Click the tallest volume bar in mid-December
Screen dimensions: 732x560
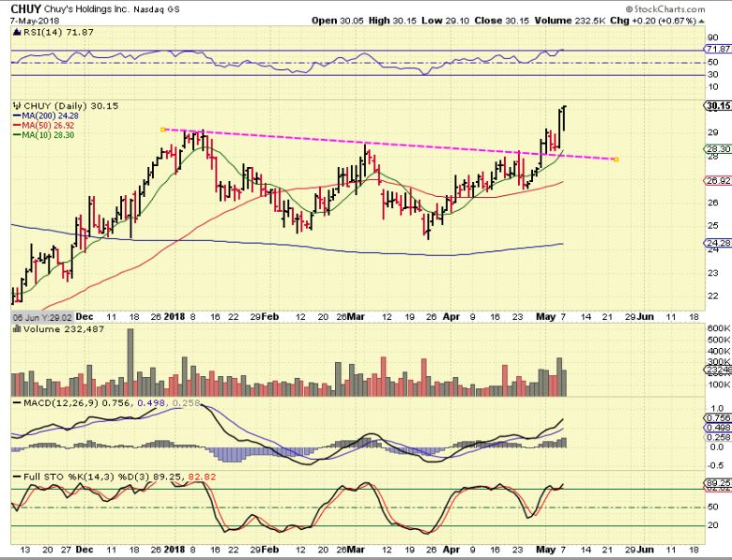130,362
